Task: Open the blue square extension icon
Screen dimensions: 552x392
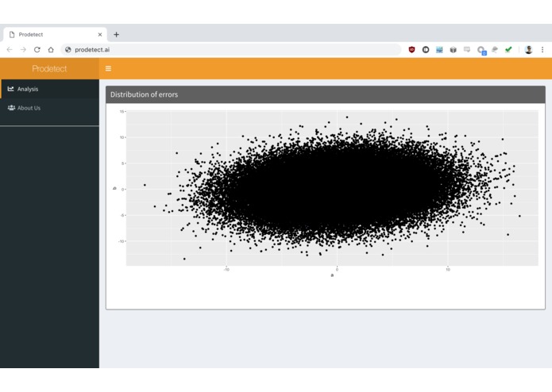Action: point(439,49)
